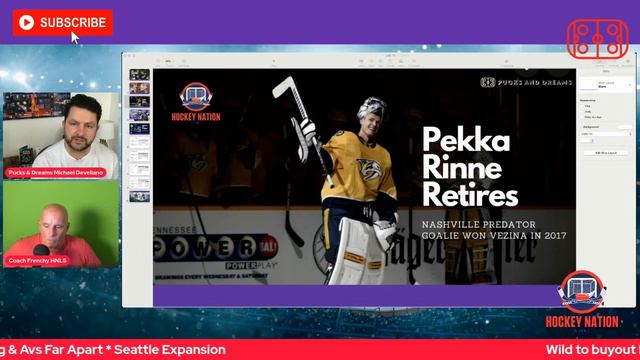Select the fifth slide thumbnail in navigator

tap(140, 129)
